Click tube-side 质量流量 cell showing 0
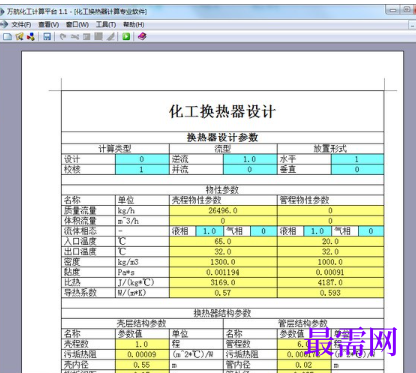The width and height of the screenshot is (416, 373). click(x=330, y=210)
